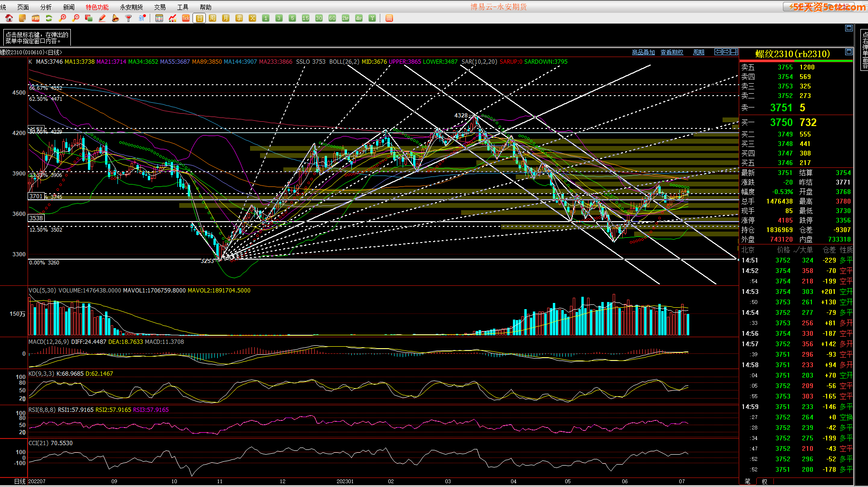This screenshot has height=487, width=868.
Task: Select the red pencil drawing tool
Action: tap(102, 18)
